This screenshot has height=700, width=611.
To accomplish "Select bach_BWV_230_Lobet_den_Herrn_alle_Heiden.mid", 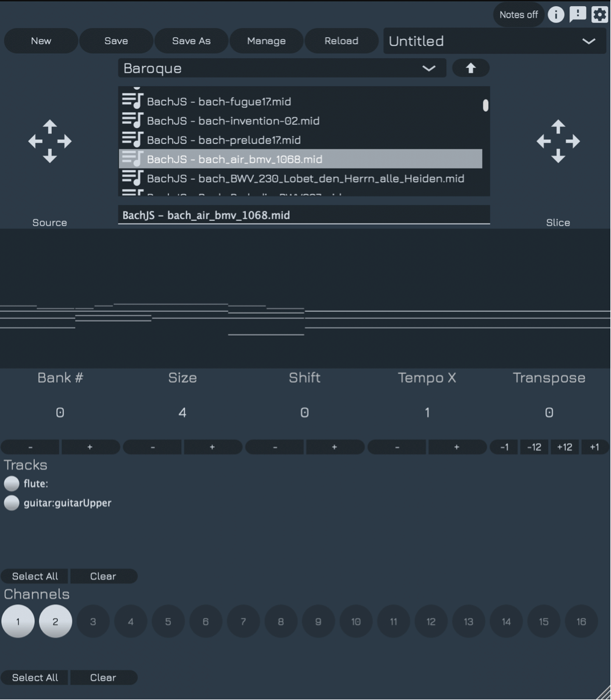I will (300, 178).
